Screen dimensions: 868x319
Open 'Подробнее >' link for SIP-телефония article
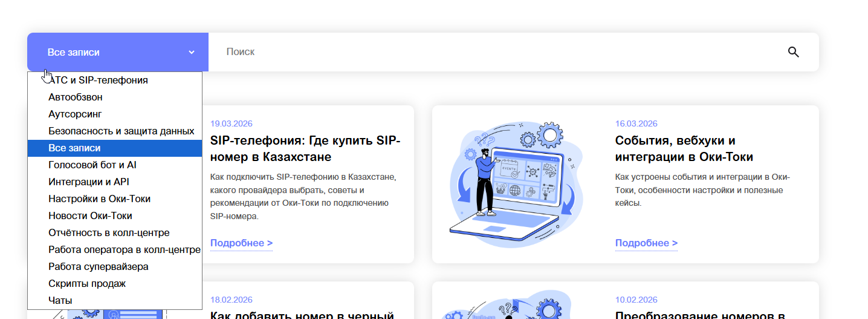coord(241,243)
